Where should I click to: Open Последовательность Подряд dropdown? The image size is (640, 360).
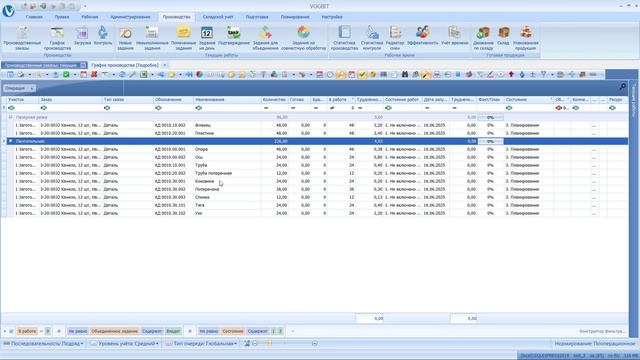[x=43, y=344]
